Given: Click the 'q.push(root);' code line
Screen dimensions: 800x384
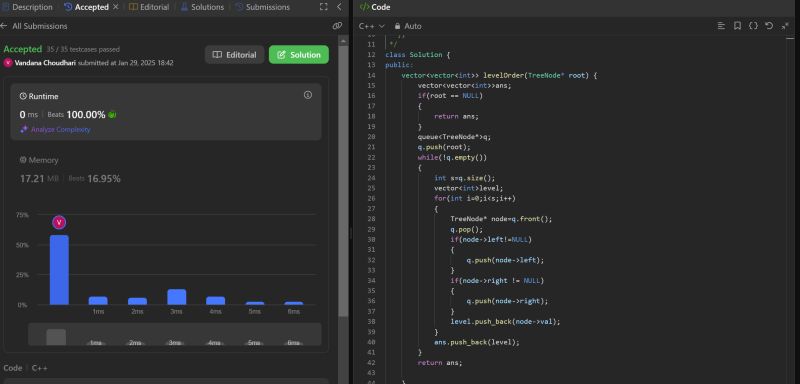Looking at the screenshot, I should click(444, 147).
